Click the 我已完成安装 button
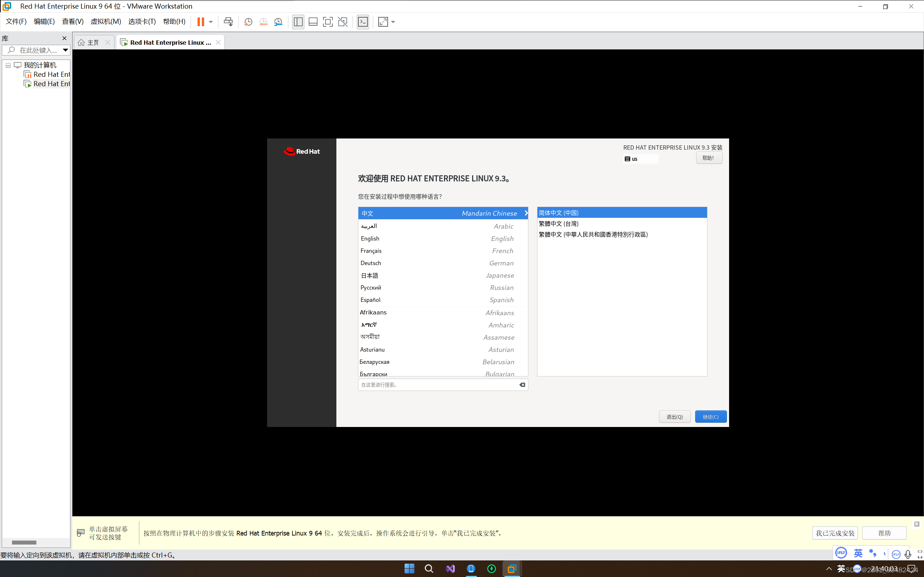The width and height of the screenshot is (924, 577). coord(834,533)
